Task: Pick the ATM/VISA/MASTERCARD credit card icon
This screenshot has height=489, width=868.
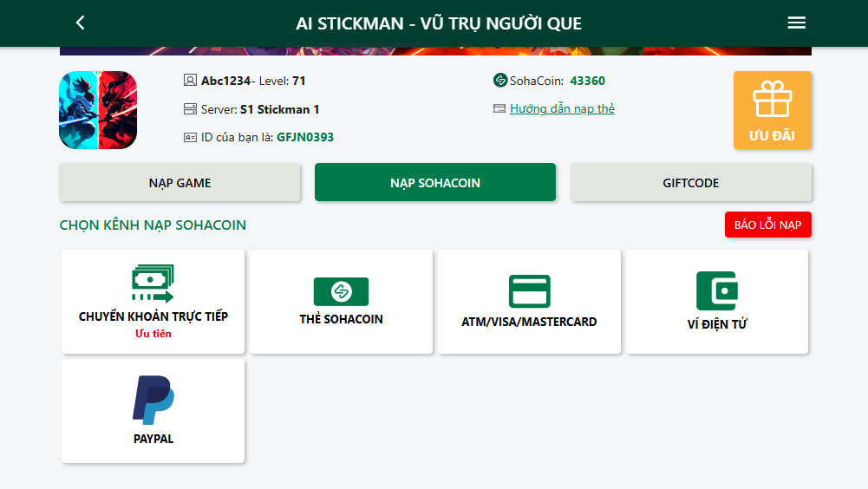Action: [x=529, y=290]
